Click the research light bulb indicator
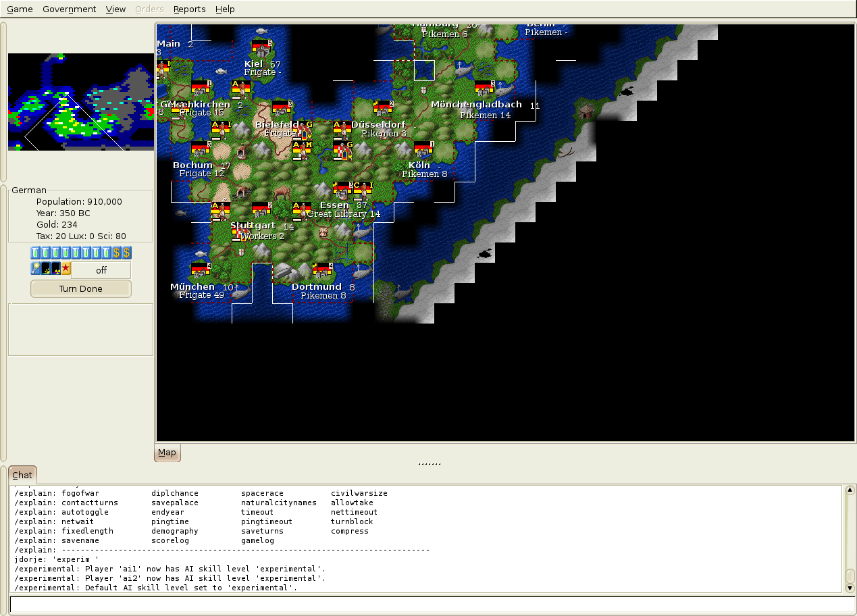 [x=35, y=268]
